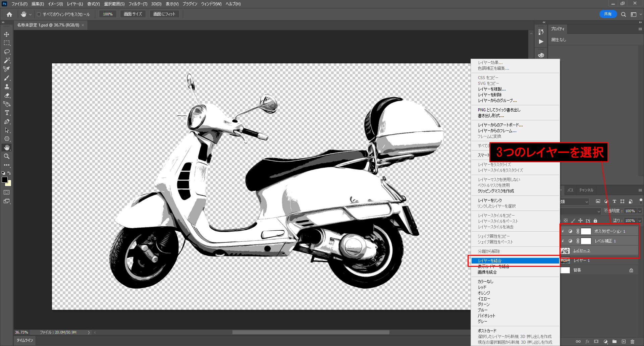
Task: Click the Home icon in options bar
Action: click(x=9, y=14)
